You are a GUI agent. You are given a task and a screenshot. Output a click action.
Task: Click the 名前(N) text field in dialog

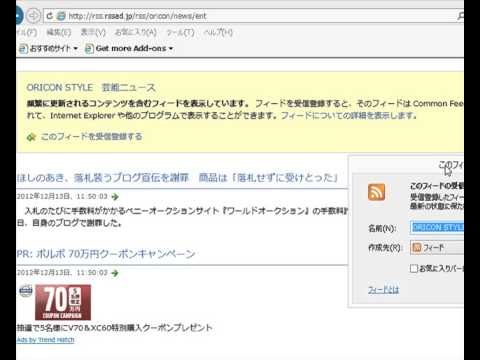437,228
